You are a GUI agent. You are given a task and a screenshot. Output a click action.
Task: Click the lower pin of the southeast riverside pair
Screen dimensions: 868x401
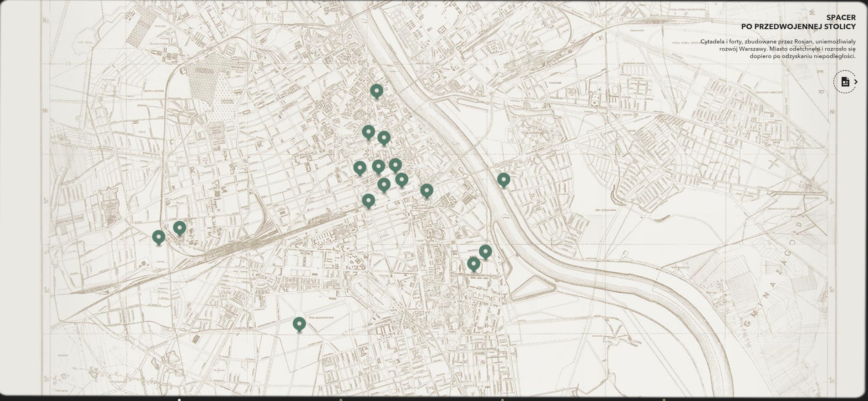[x=473, y=264]
